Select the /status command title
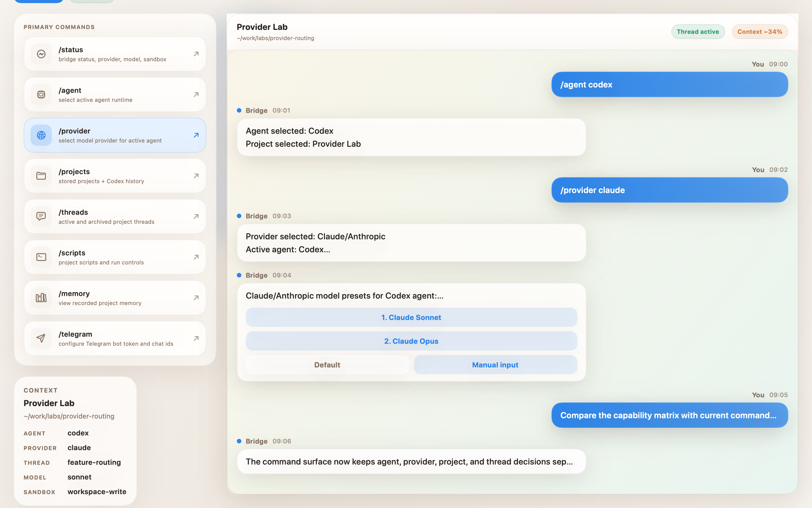This screenshot has height=508, width=812. coord(71,50)
